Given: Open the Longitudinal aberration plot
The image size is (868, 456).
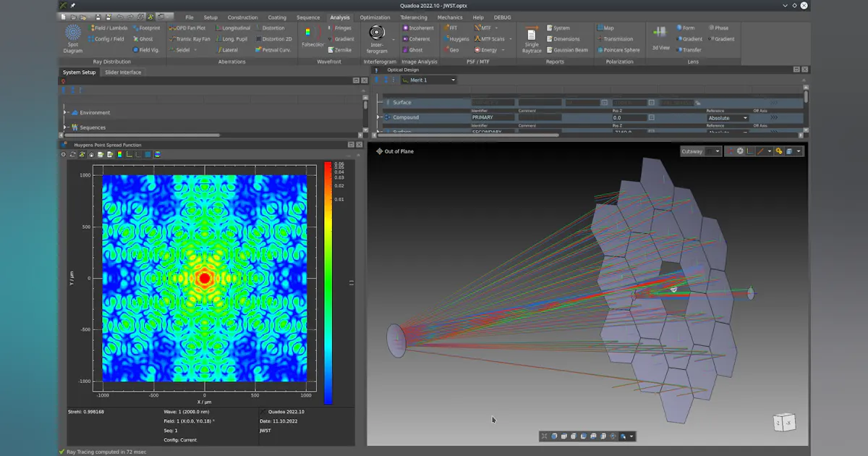Looking at the screenshot, I should click(233, 28).
